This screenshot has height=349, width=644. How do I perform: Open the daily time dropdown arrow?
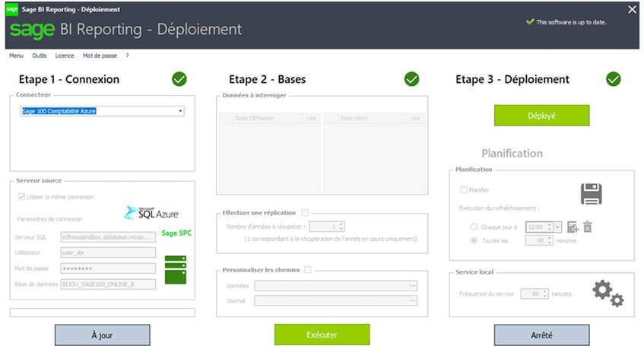(558, 227)
